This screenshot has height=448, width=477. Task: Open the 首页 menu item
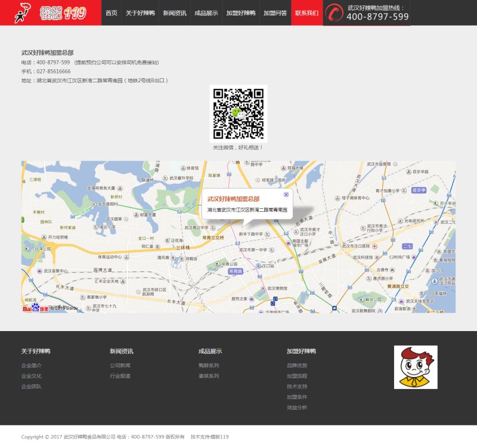111,13
